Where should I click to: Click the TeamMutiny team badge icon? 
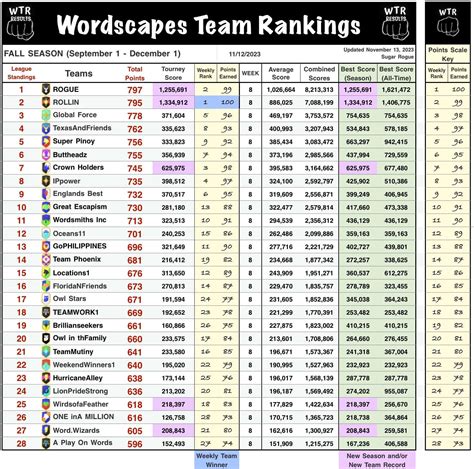click(46, 352)
